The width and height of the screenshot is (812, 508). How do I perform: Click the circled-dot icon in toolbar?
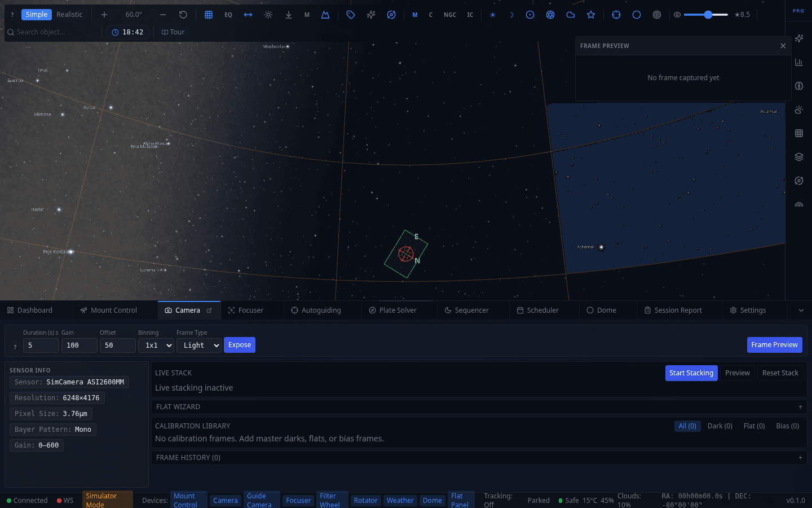point(530,15)
